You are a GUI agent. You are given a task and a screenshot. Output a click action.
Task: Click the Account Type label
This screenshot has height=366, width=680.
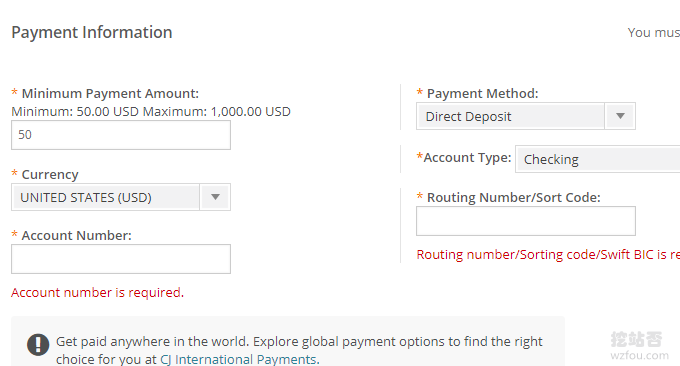tap(467, 157)
